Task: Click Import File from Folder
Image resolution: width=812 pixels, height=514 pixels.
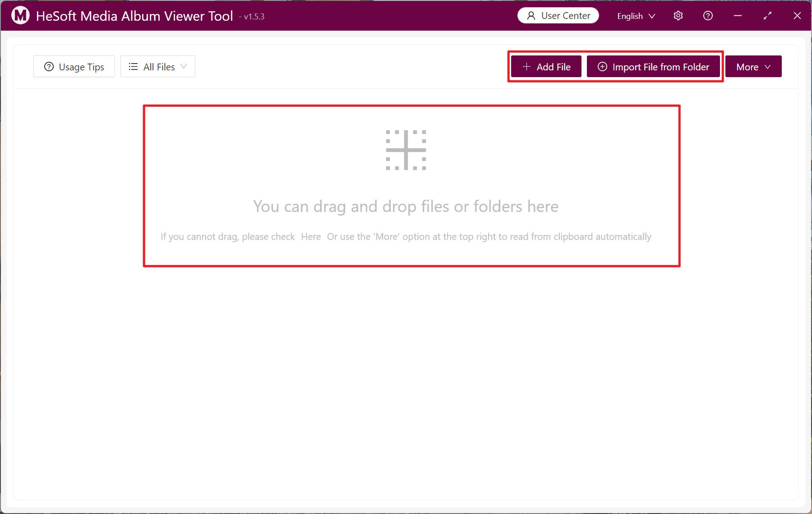Action: (653, 67)
